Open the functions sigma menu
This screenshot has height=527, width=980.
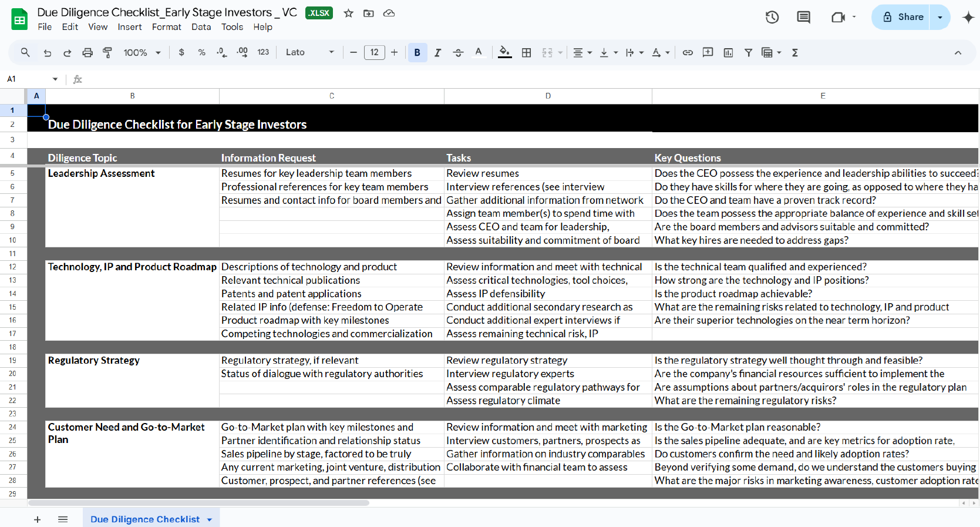point(795,52)
